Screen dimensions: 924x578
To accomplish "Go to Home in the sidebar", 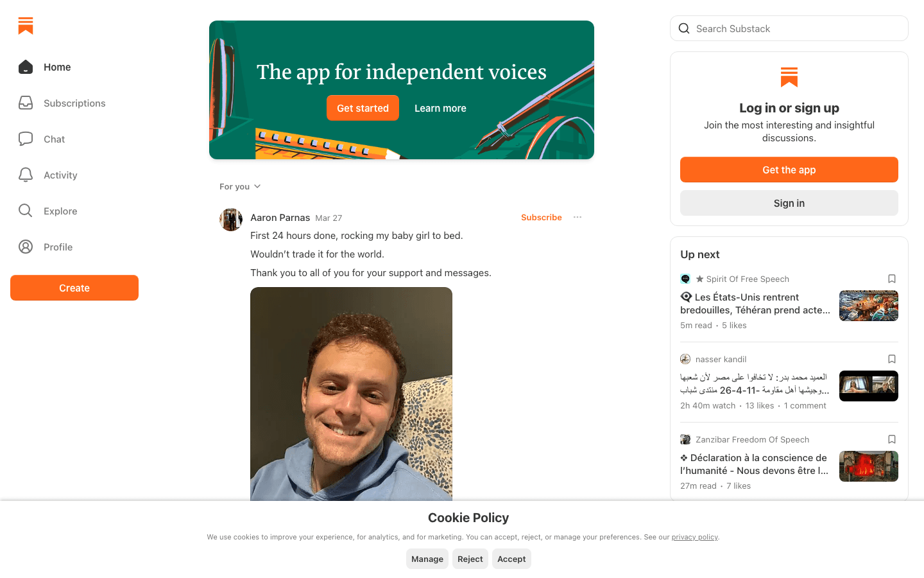I will pyautogui.click(x=56, y=67).
